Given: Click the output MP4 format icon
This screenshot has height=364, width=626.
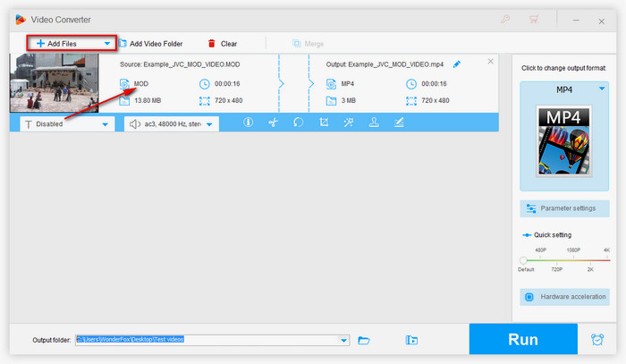Looking at the screenshot, I should point(332,84).
